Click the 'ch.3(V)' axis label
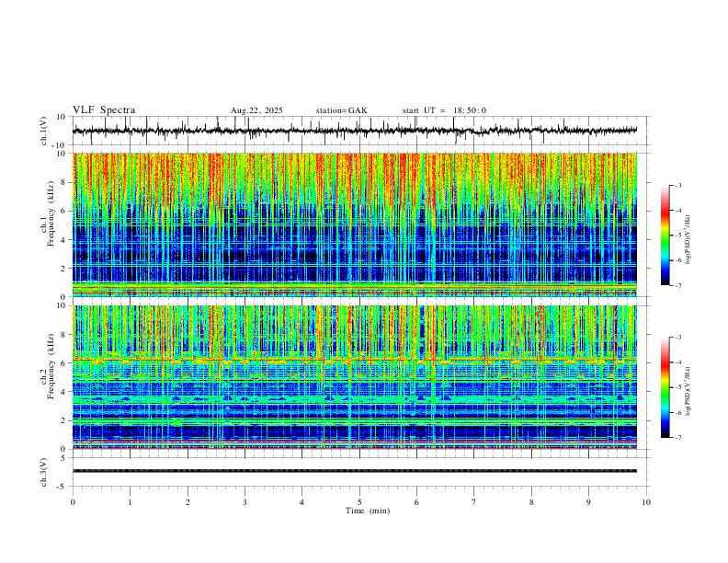Viewport: 728px width, 563px height. pos(44,472)
